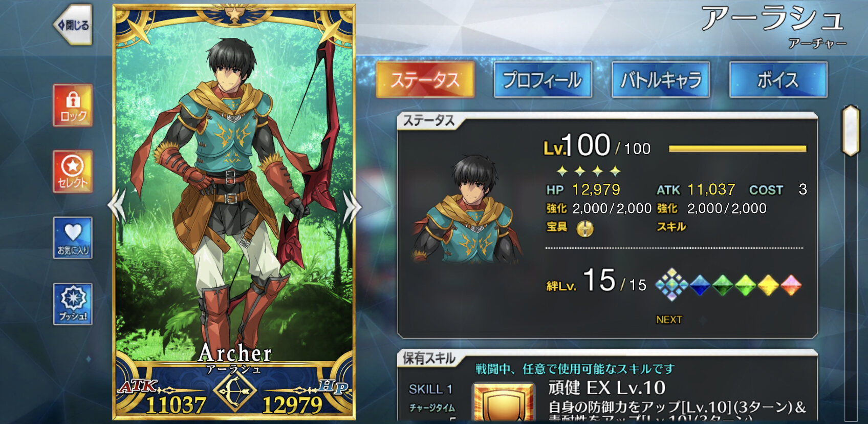Select the ボイス voice tab

[x=778, y=79]
